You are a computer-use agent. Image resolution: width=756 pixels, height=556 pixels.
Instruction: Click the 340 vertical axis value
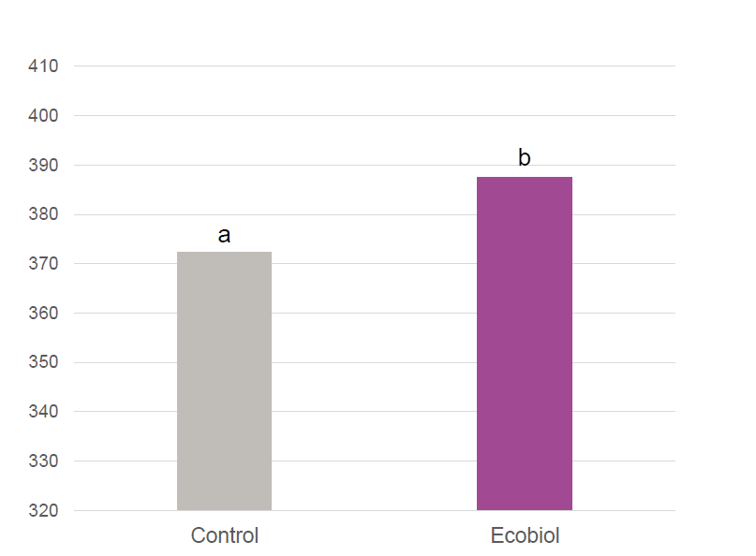tap(44, 412)
